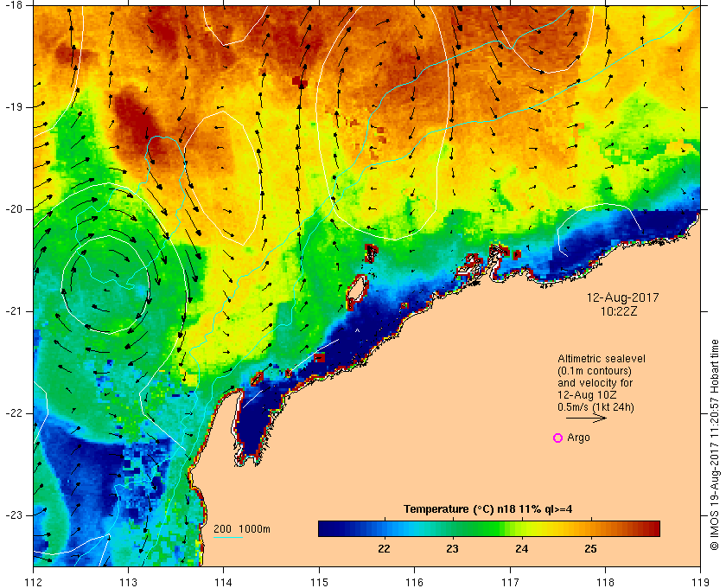Click longitude axis label 114
This screenshot has width=726, height=588.
point(224,581)
